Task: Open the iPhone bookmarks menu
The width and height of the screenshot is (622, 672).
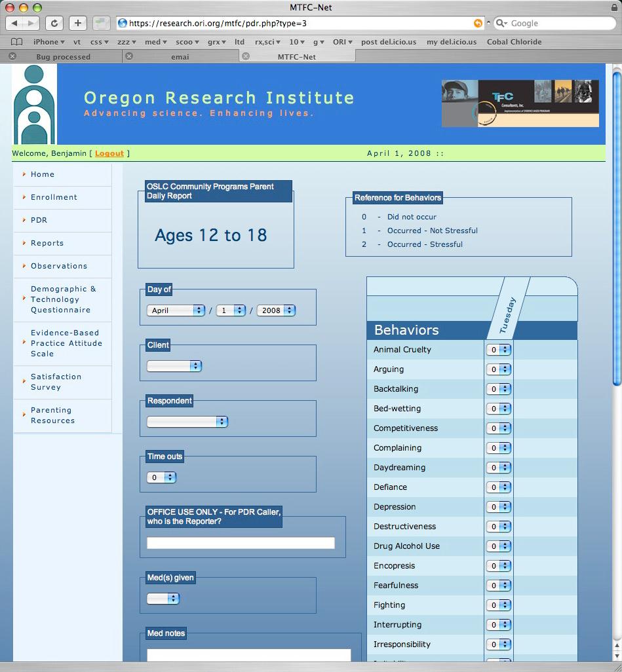Action: 49,42
